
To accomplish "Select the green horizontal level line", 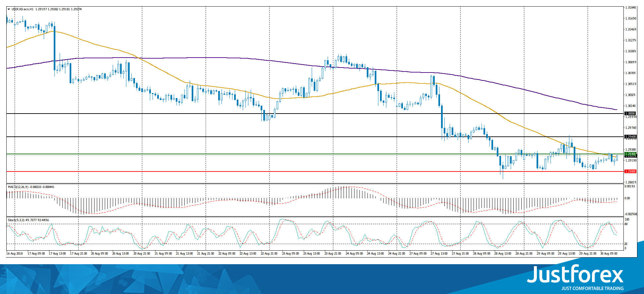I will [315, 154].
